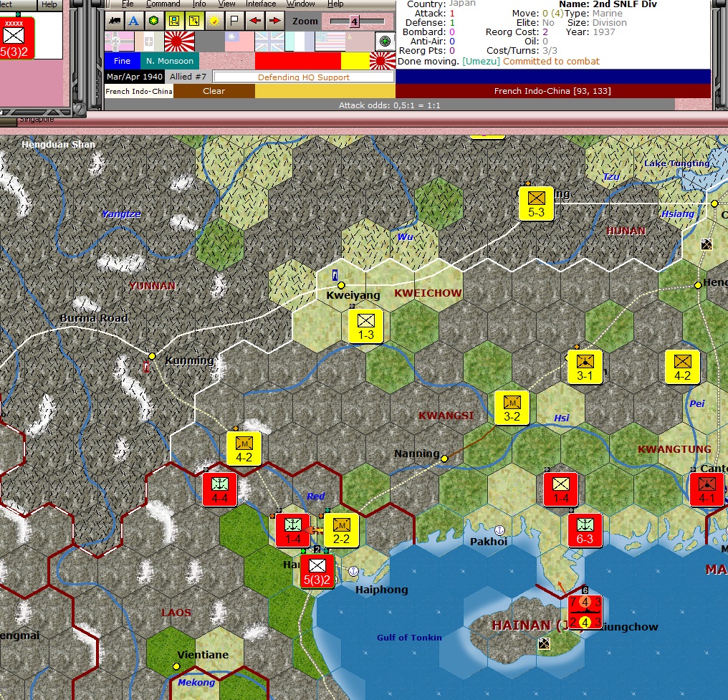Click the green round target button

385,42
